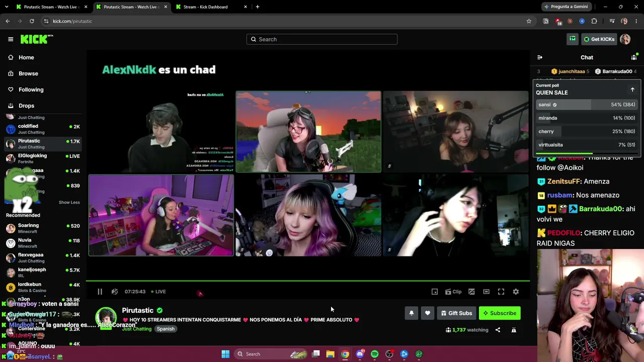Open the Kick user profile avatar menu
Viewport: 644px width, 362px height.
625,39
